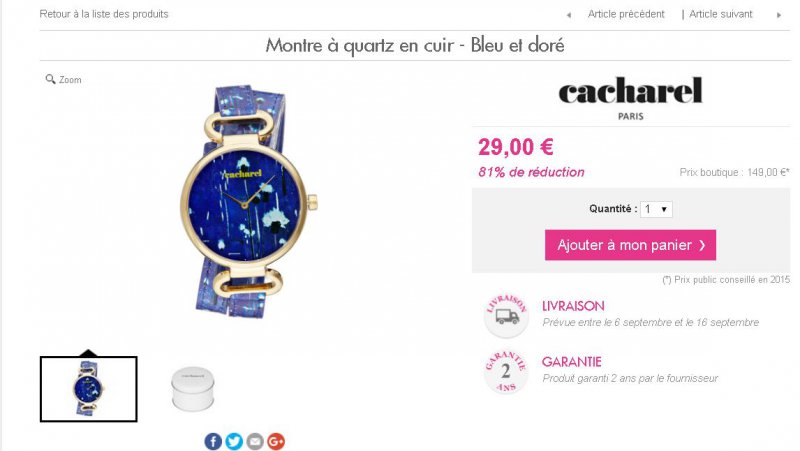Click the Zoom magnifier icon
Screen dimensions: 800x451
pos(50,79)
